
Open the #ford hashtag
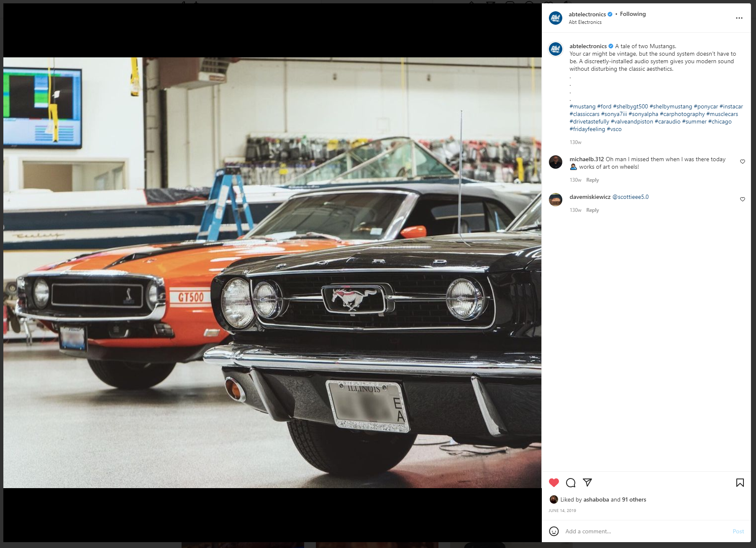pyautogui.click(x=604, y=106)
